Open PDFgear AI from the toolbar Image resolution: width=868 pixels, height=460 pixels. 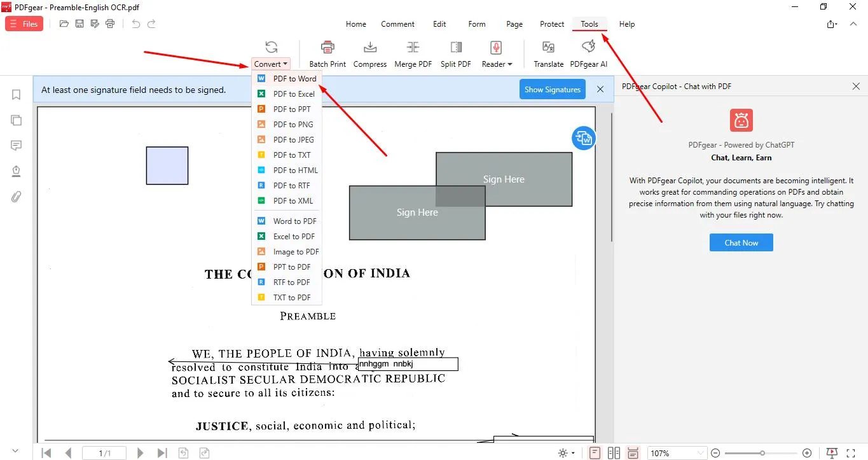pyautogui.click(x=588, y=48)
